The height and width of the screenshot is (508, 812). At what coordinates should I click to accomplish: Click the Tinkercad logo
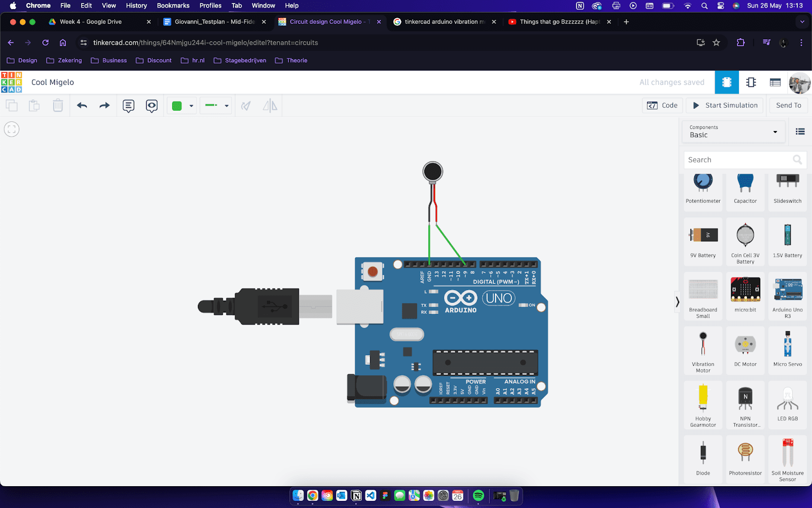[x=12, y=82]
